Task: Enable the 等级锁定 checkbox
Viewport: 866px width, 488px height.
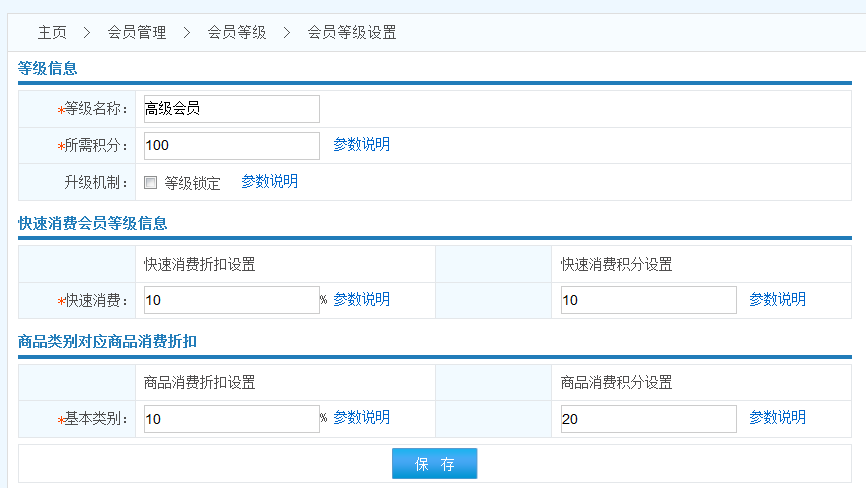Action: [151, 183]
